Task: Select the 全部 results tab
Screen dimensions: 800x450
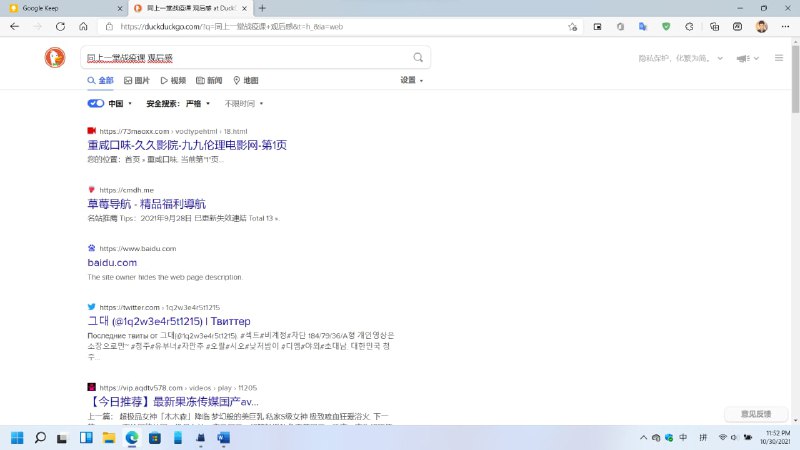Action: [100, 81]
